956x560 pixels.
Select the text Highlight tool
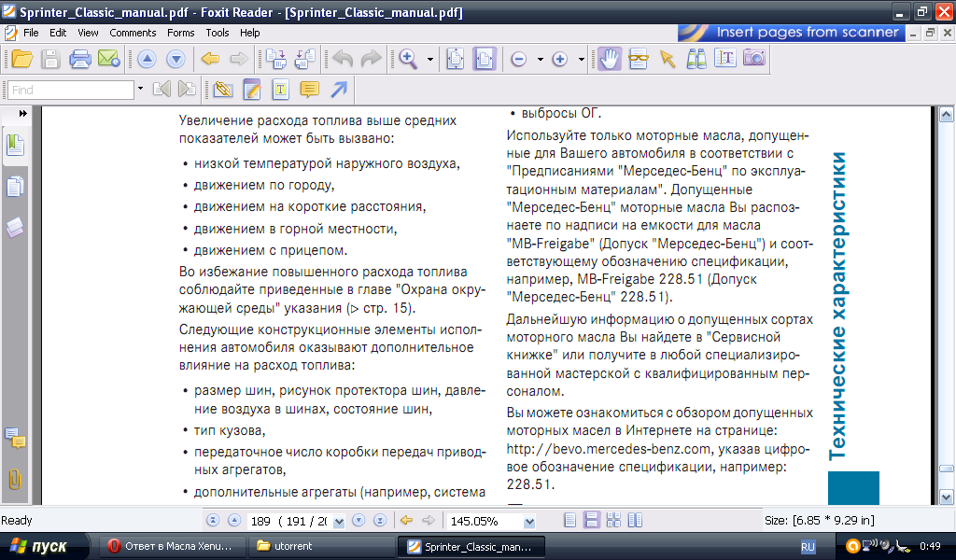280,90
